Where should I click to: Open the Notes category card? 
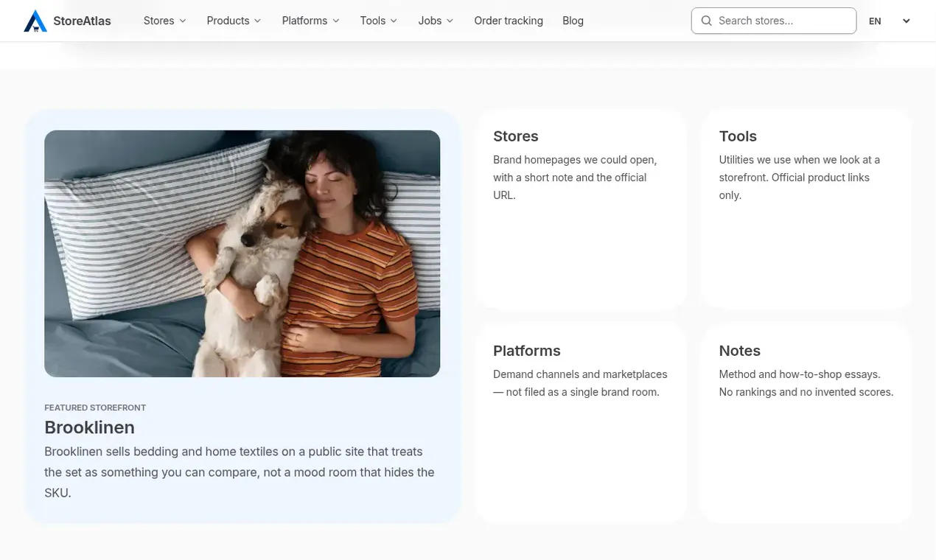pyautogui.click(x=807, y=423)
